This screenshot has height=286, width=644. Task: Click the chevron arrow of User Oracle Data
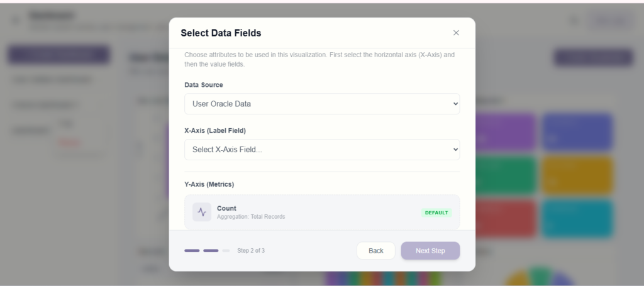coord(455,104)
